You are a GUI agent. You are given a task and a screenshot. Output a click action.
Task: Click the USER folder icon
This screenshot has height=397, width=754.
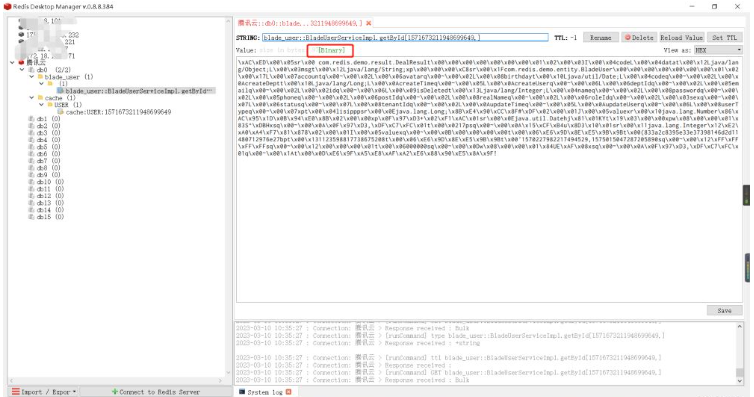(x=50, y=105)
